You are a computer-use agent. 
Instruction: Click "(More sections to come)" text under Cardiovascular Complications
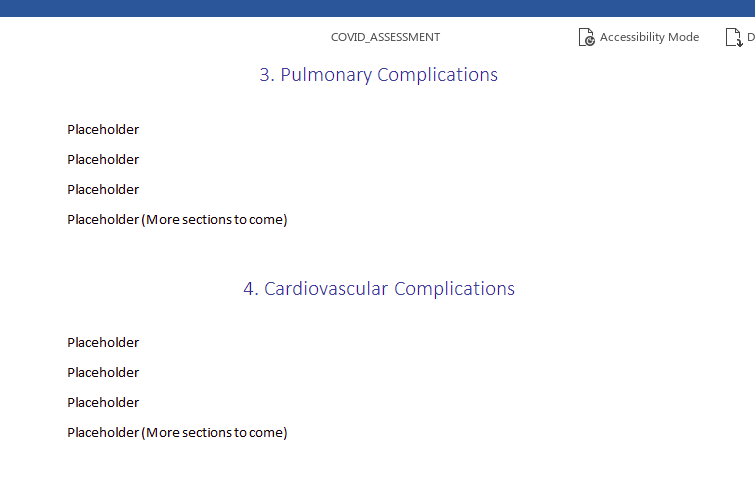[214, 432]
